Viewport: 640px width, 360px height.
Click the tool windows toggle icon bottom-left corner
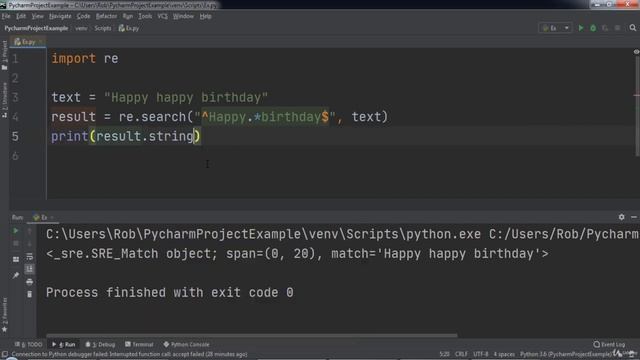[x=4, y=354]
